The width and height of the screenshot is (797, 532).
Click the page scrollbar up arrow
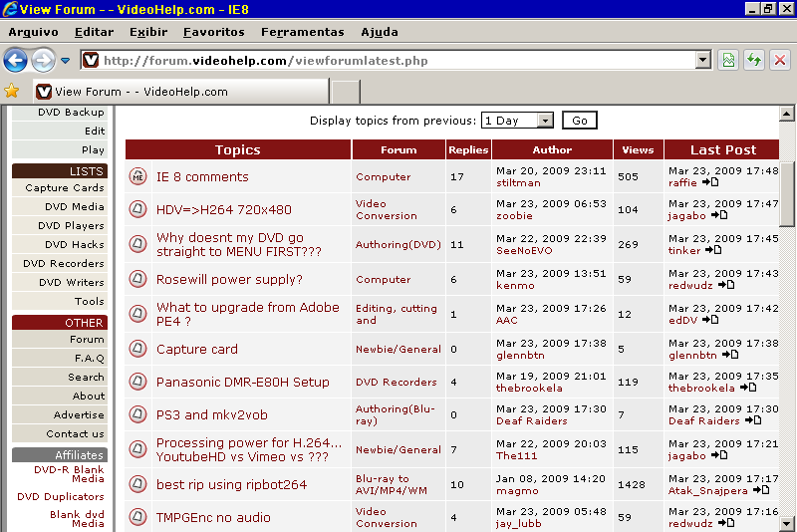pyautogui.click(x=787, y=114)
